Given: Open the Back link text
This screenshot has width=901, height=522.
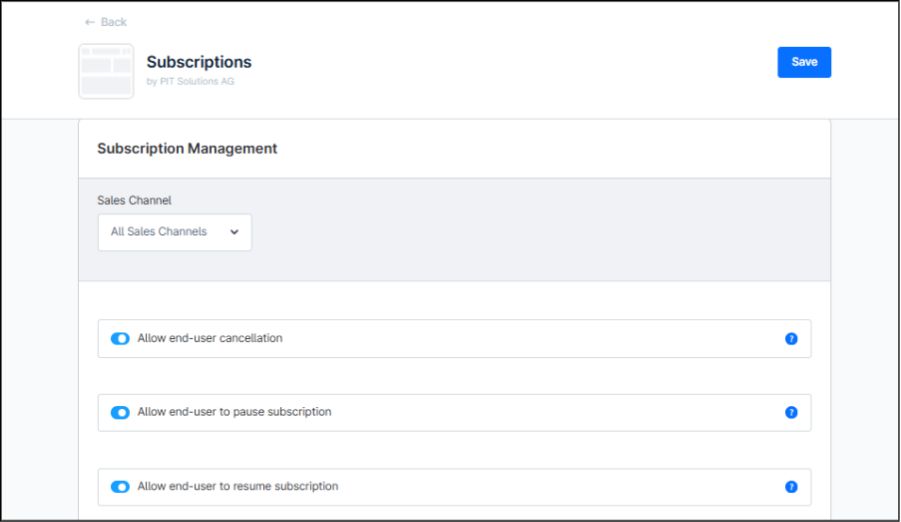Looking at the screenshot, I should click(113, 22).
